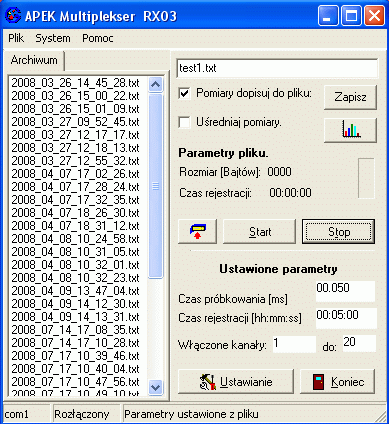Open the Pomoc menu
Screen dimensions: 389x424
point(98,38)
